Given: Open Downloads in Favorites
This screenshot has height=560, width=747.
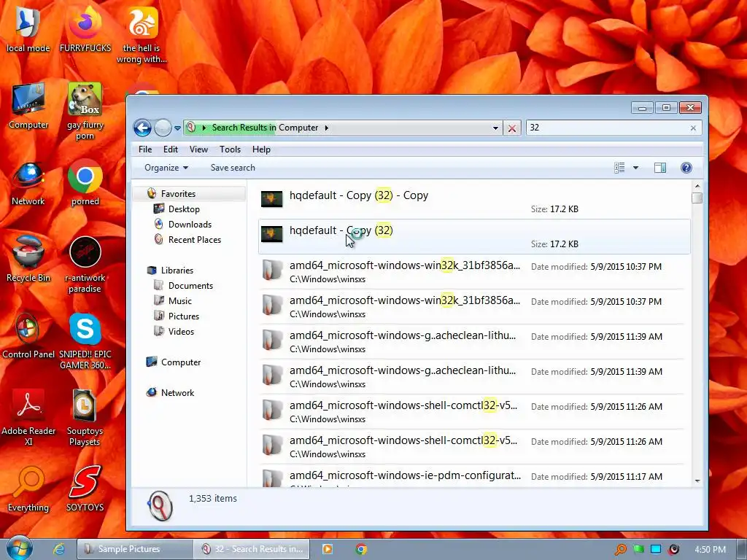Looking at the screenshot, I should pos(190,225).
